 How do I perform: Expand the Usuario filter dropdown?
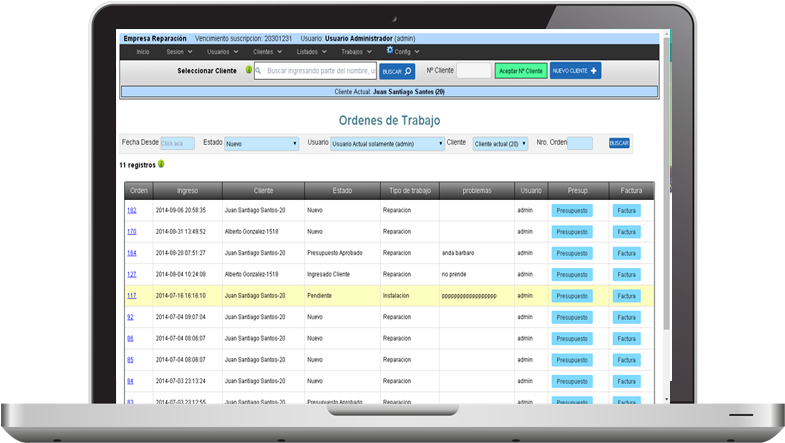click(x=387, y=143)
